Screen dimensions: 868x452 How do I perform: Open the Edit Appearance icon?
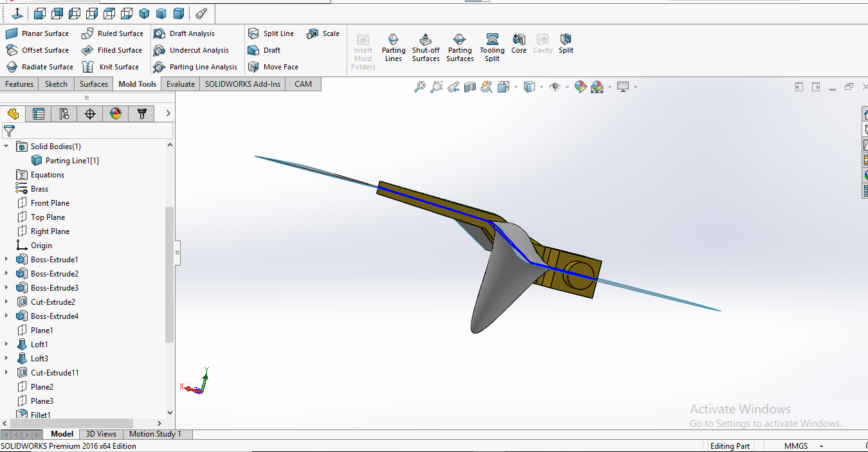(x=581, y=87)
